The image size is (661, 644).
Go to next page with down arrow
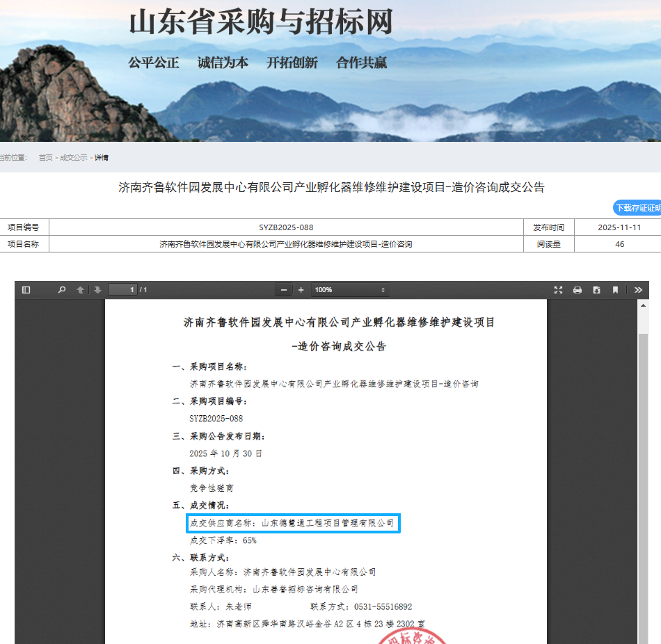click(x=99, y=289)
